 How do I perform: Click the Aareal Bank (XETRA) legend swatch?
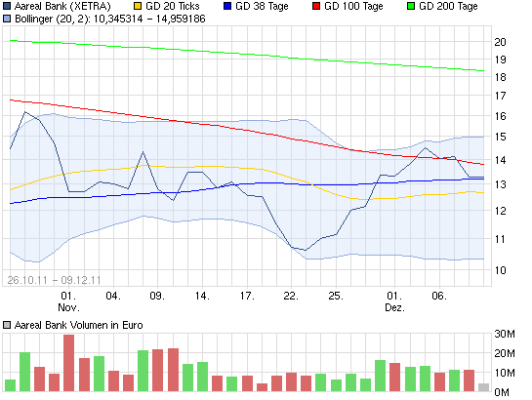click(7, 6)
